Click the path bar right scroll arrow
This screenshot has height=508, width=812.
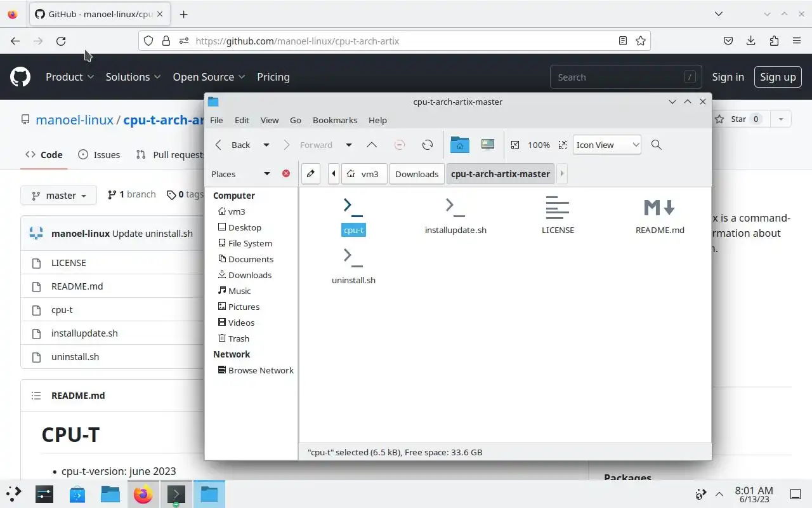tap(562, 173)
